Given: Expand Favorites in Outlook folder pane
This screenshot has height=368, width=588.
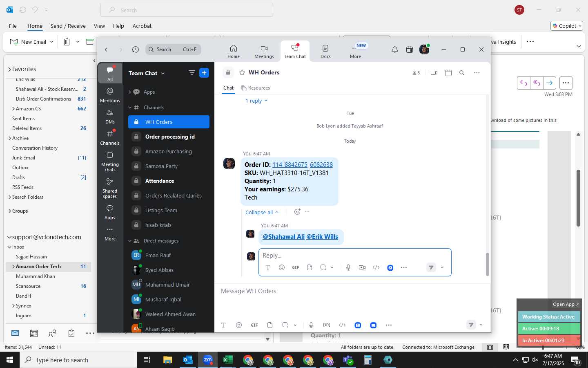Looking at the screenshot, I should (9, 70).
